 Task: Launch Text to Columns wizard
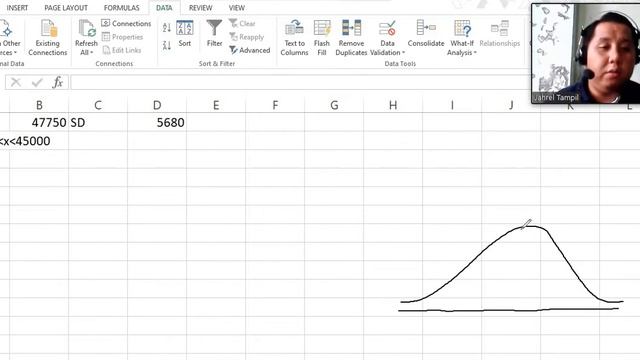[294, 38]
